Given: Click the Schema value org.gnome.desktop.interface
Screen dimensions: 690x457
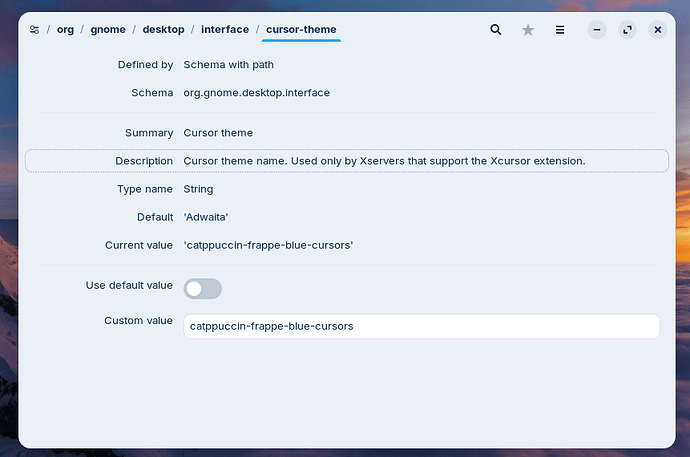Looking at the screenshot, I should (x=257, y=93).
